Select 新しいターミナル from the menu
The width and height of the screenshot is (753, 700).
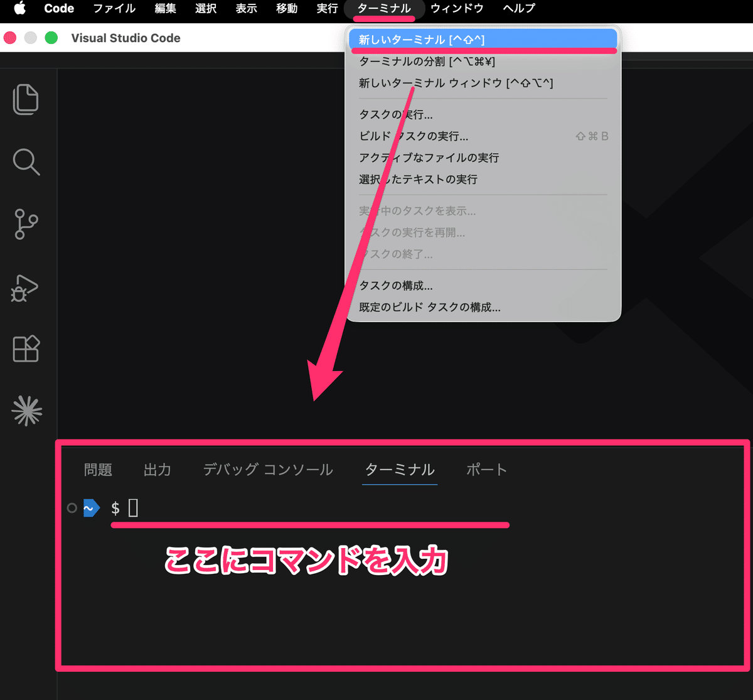(483, 40)
